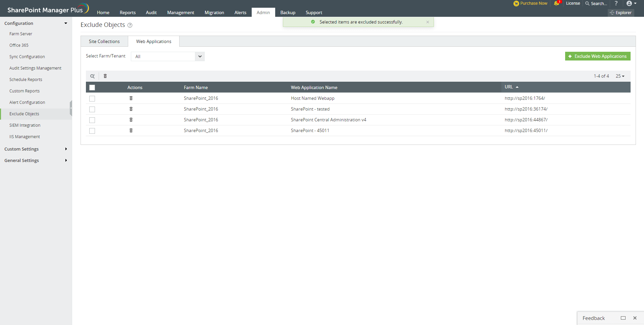Viewport: 644px width, 325px height.
Task: Expand the General Settings section
Action: pyautogui.click(x=36, y=160)
